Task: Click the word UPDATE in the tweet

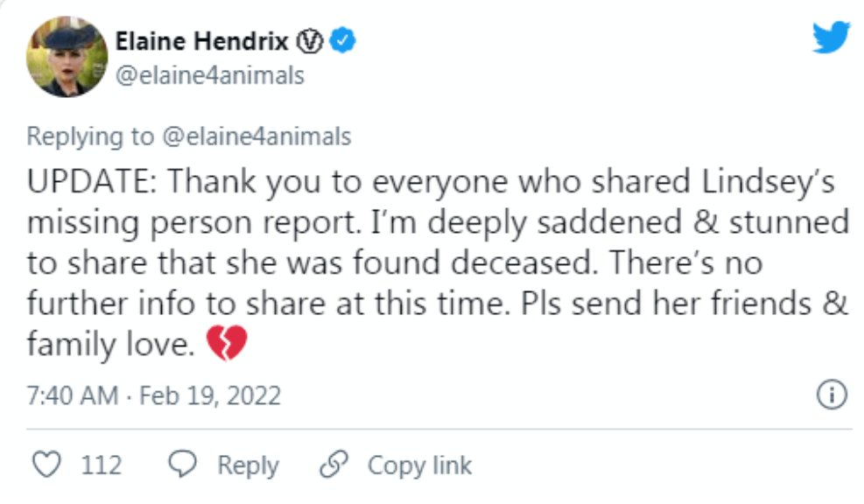Action: click(x=90, y=182)
